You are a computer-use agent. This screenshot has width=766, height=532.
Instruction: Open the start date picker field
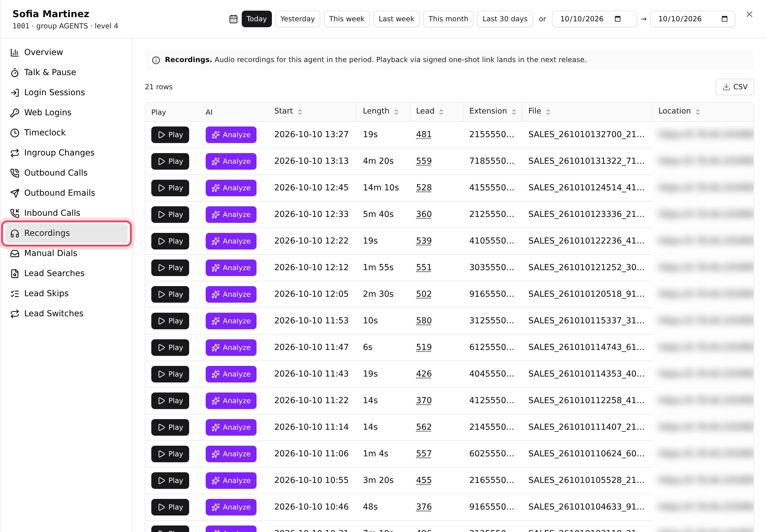coord(594,19)
